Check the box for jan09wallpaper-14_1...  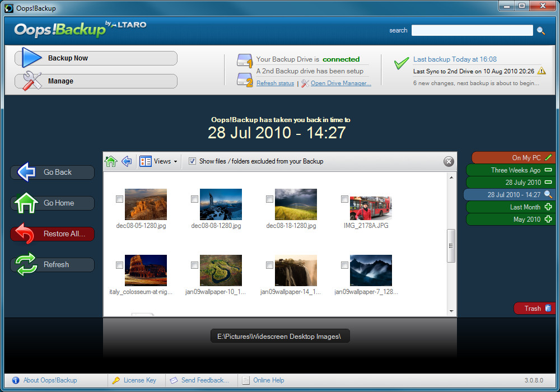coord(269,265)
